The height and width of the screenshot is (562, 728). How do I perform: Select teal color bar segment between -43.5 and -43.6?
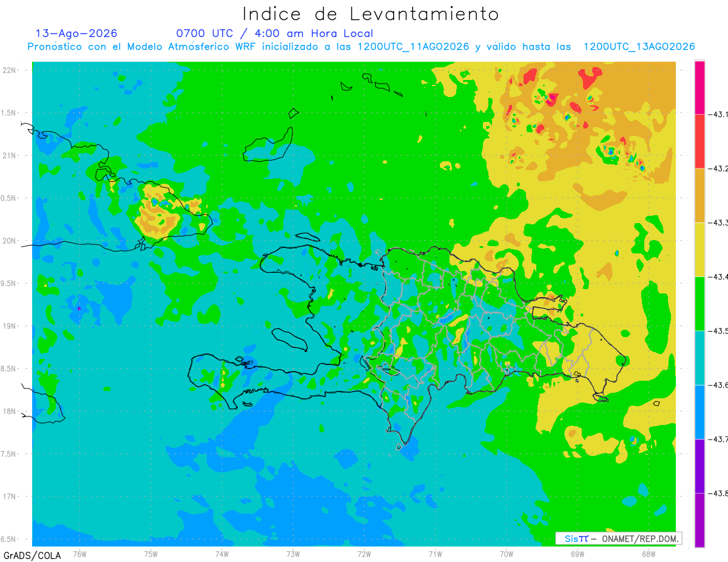[699, 358]
